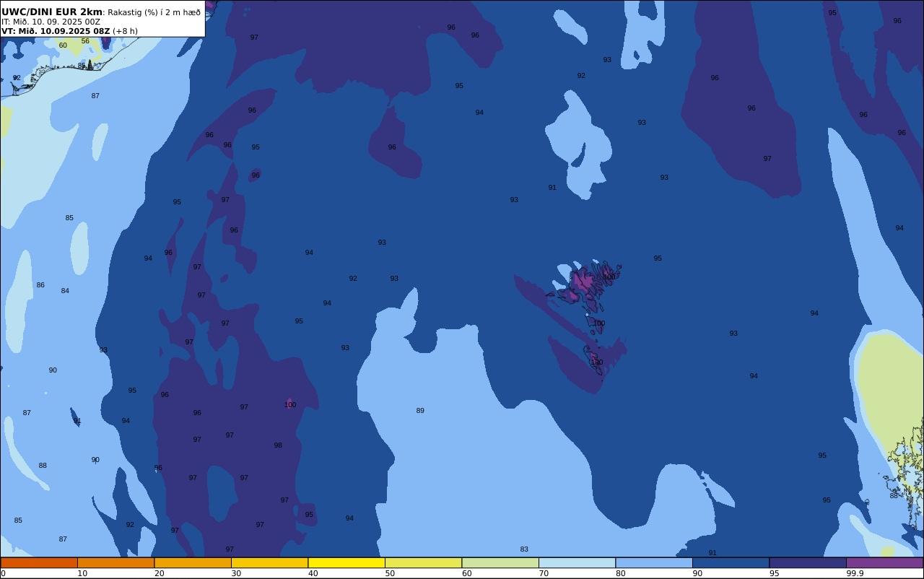
Task: Click the 10–20 orange legend swatch
Action: 115,562
